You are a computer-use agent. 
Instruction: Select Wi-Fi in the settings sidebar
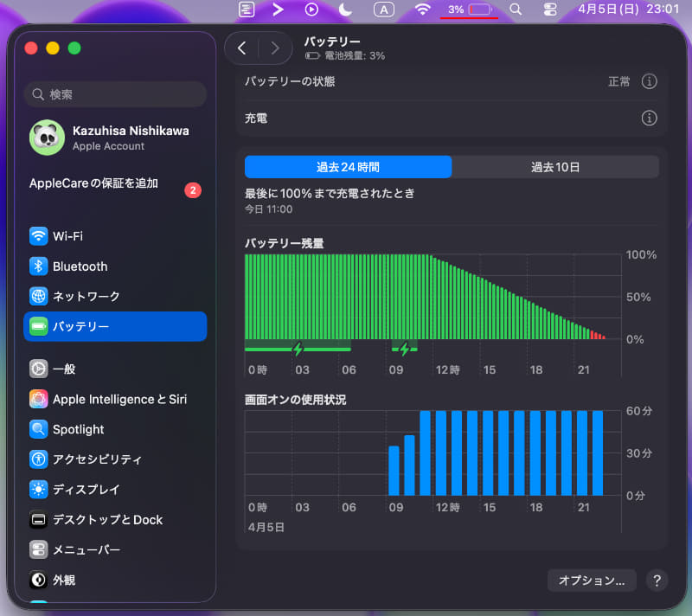pos(78,236)
